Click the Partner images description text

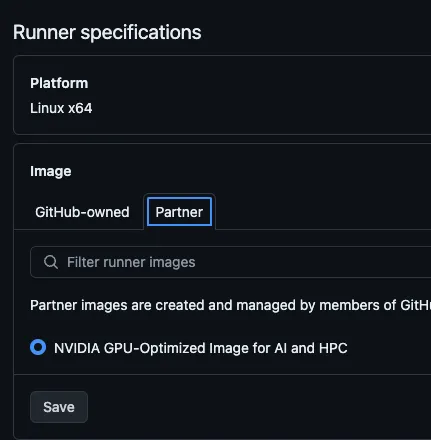click(230, 305)
